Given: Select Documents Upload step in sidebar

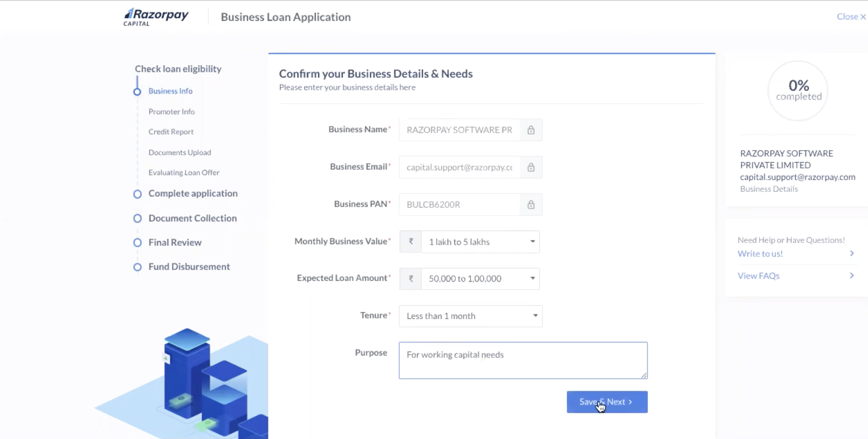Looking at the screenshot, I should click(180, 152).
